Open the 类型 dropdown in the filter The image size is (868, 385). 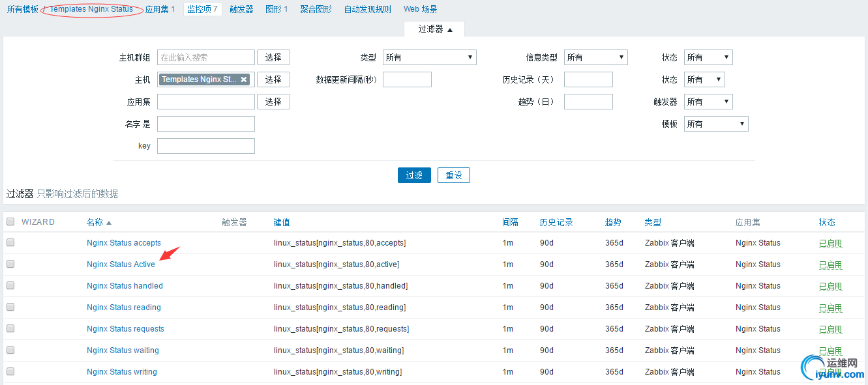429,57
